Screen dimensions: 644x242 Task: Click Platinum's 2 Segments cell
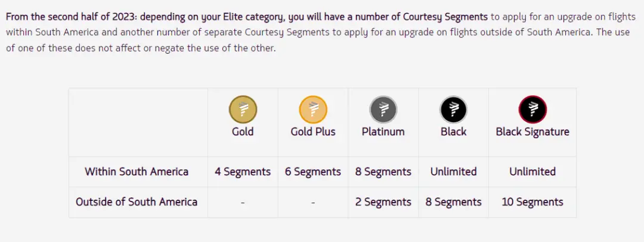click(x=383, y=202)
